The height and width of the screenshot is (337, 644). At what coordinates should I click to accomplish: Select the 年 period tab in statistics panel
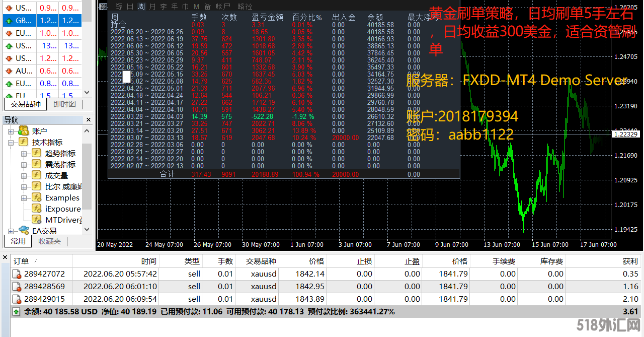[175, 7]
